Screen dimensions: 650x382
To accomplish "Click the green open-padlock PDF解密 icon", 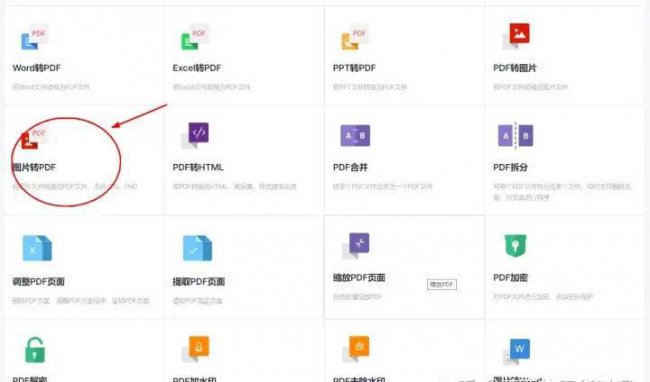I will pyautogui.click(x=35, y=350).
